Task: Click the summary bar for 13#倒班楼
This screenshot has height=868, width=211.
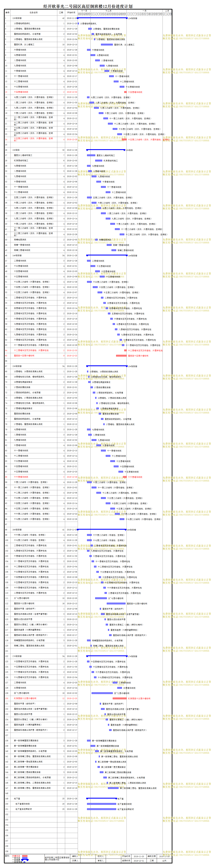Action: click(x=106, y=150)
